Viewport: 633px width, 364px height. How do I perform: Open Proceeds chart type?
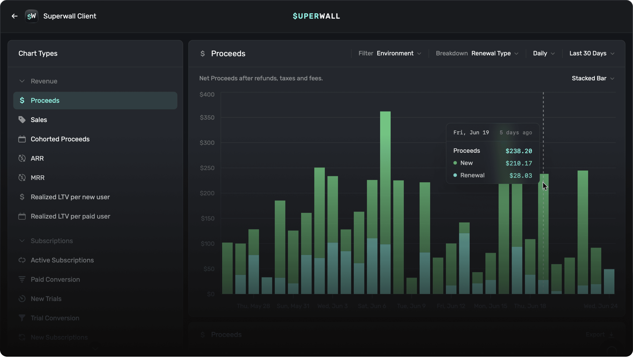pos(95,101)
